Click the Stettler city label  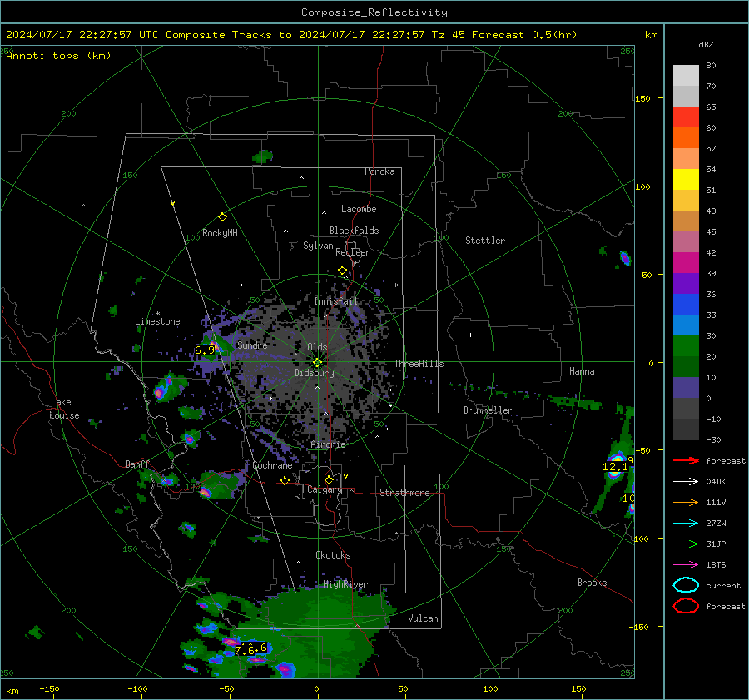point(485,241)
